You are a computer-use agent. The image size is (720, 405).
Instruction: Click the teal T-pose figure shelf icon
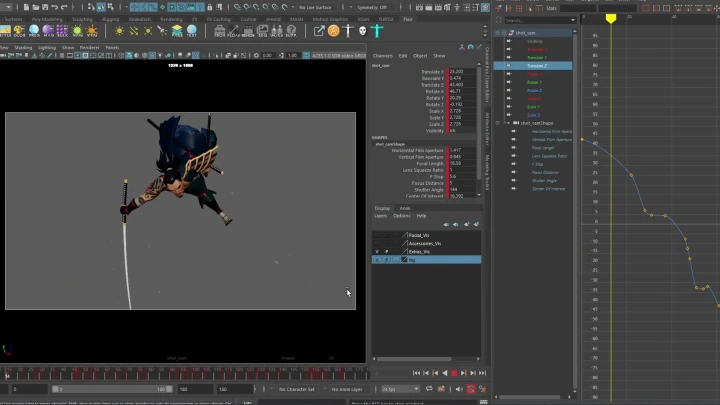point(377,31)
